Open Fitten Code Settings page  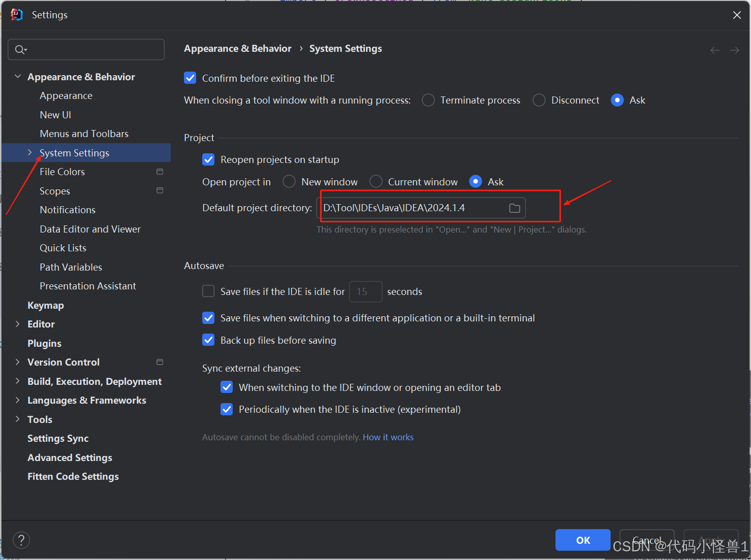(73, 476)
